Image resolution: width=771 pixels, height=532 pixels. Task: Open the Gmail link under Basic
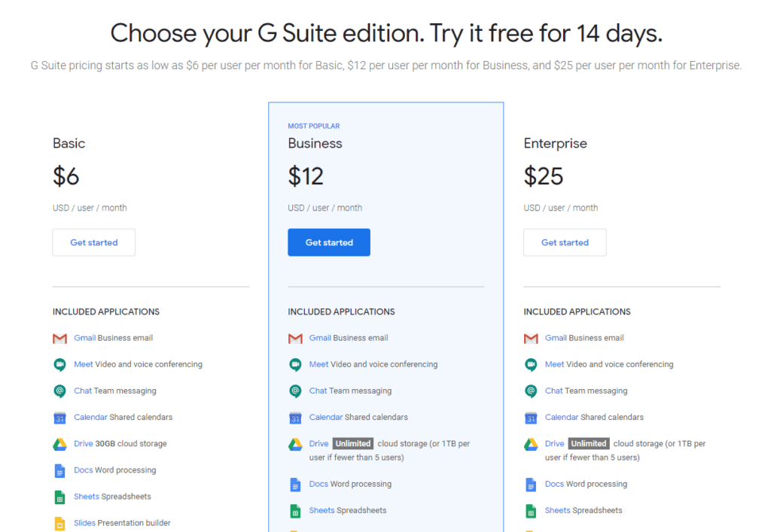pos(84,338)
